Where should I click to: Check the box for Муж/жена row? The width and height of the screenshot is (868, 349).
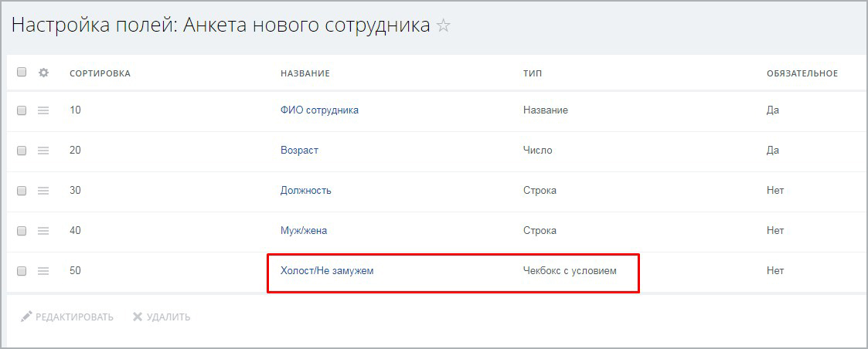pyautogui.click(x=22, y=231)
